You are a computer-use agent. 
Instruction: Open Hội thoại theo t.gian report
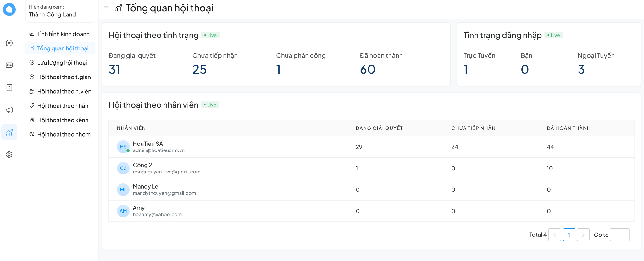click(x=64, y=77)
